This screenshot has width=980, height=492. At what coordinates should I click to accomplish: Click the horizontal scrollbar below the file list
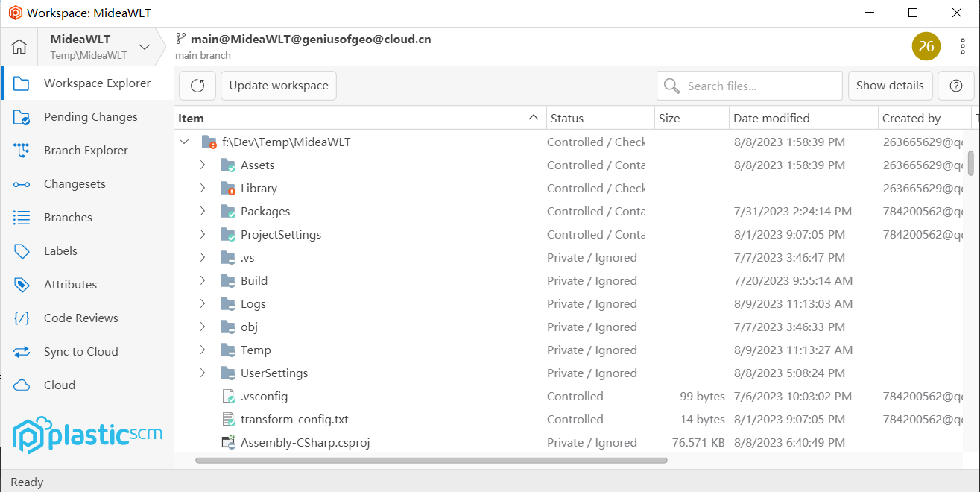[431, 461]
